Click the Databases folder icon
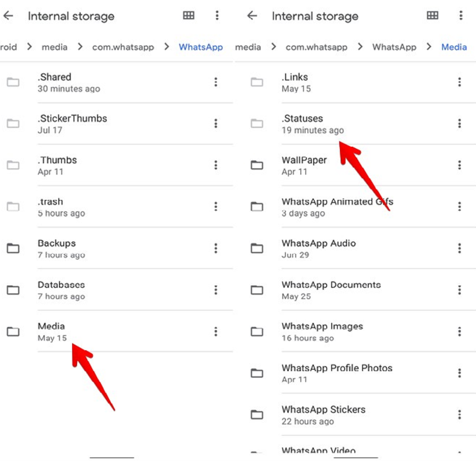The image size is (476, 461). [13, 290]
